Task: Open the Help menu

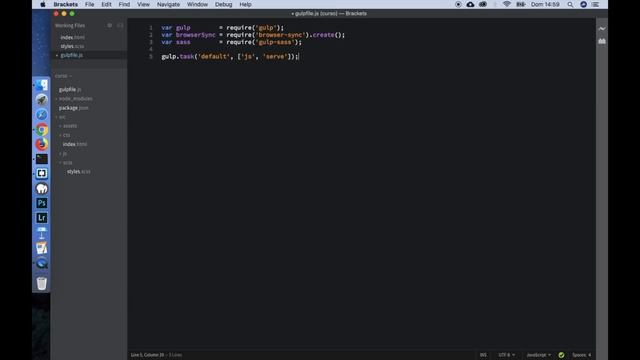Action: click(245, 4)
